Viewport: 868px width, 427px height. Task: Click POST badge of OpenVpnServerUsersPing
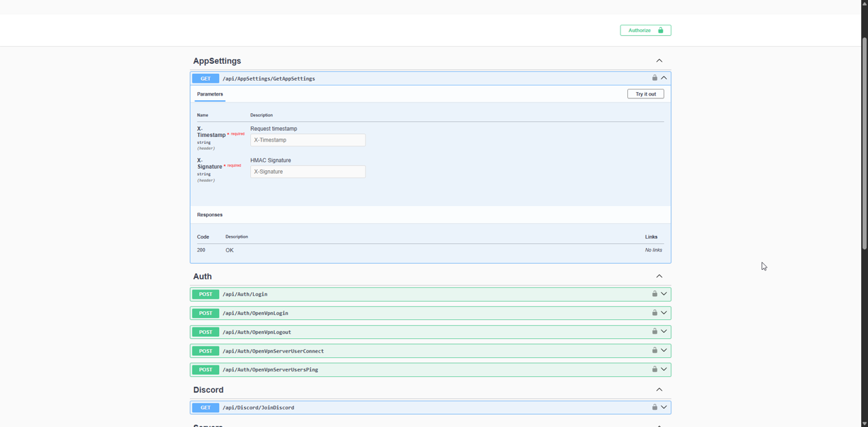click(x=205, y=370)
